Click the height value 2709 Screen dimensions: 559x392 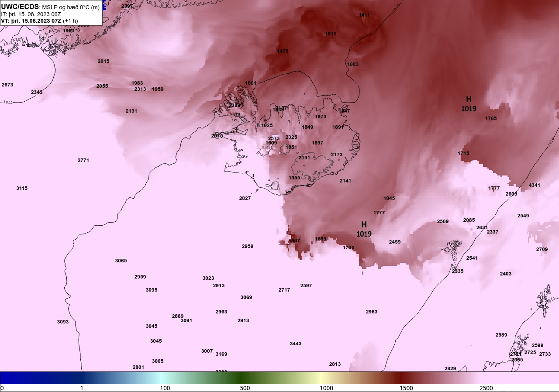point(542,249)
